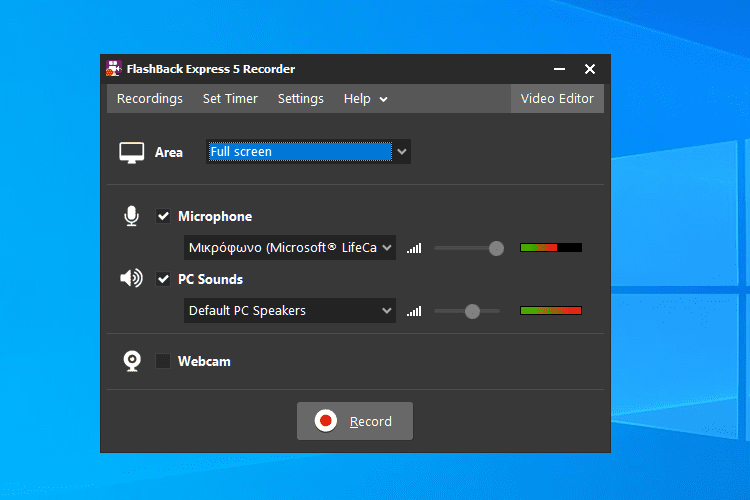The height and width of the screenshot is (500, 750).
Task: Click the webcam icon
Action: tap(132, 361)
